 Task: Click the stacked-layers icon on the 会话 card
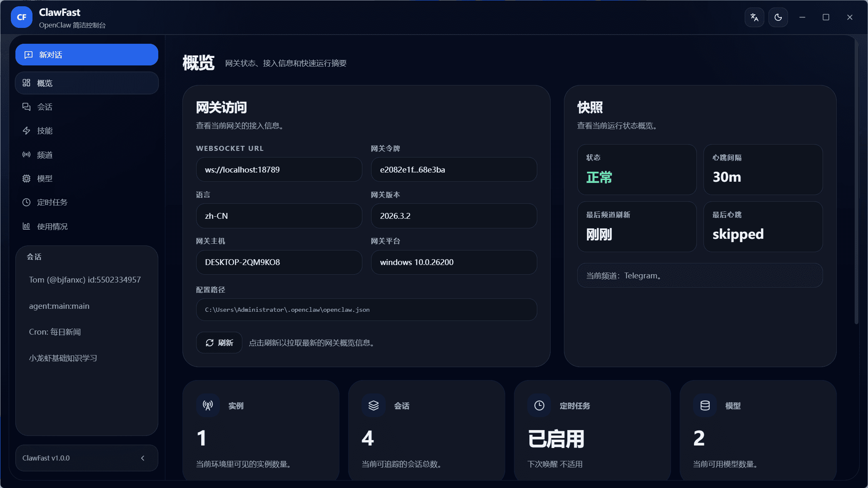373,405
